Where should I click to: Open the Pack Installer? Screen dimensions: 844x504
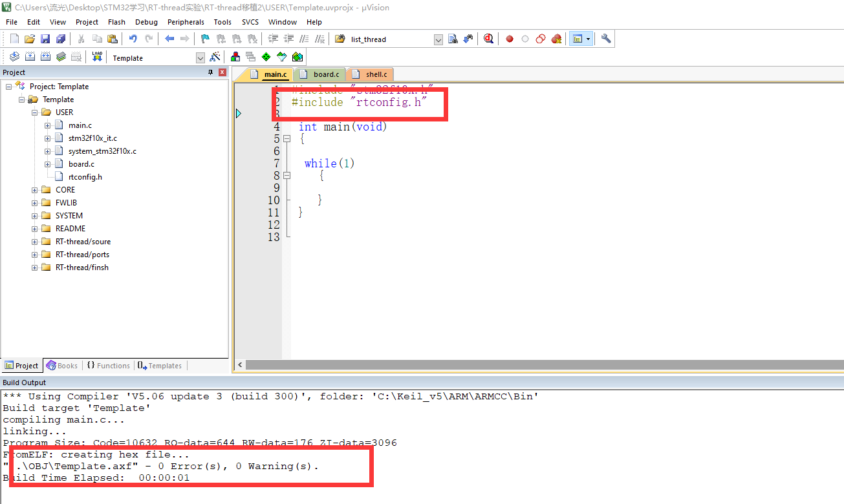(x=297, y=57)
